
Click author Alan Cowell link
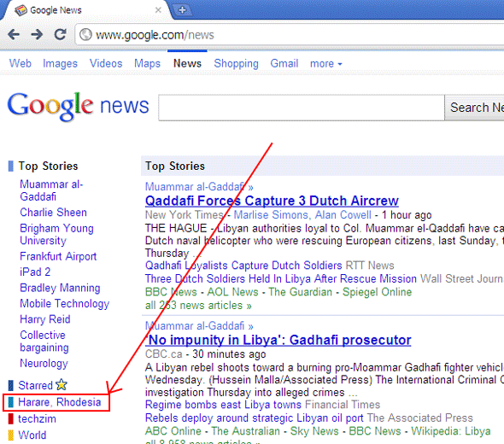point(343,214)
